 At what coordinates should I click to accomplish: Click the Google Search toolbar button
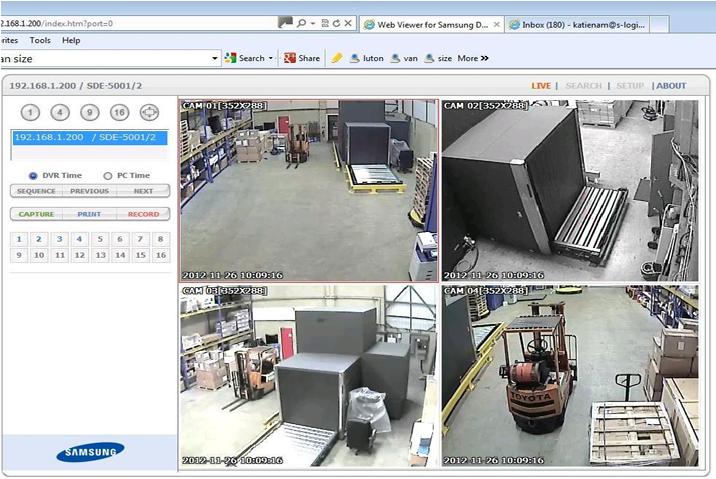[x=245, y=58]
